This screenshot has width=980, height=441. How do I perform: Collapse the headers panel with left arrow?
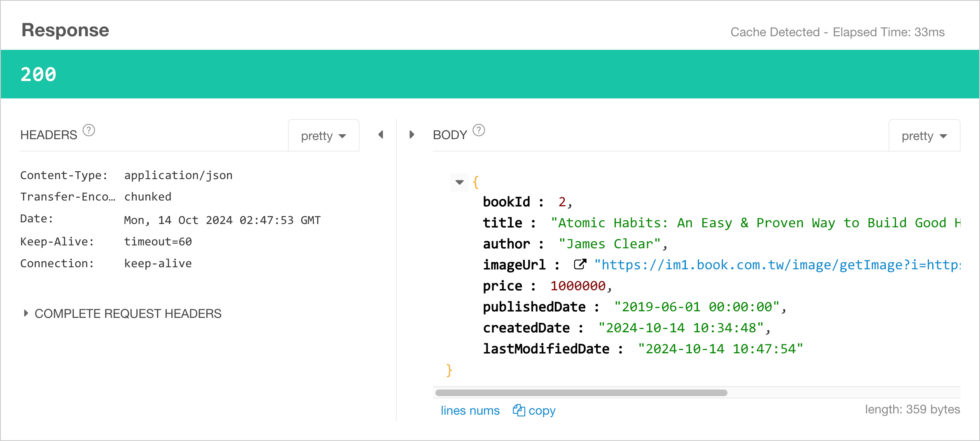coord(381,135)
